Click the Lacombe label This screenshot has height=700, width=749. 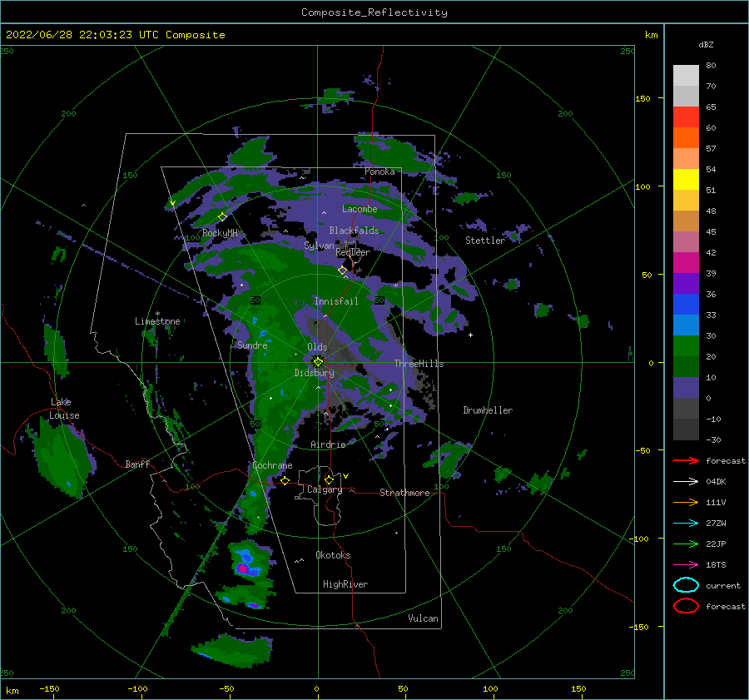[360, 209]
